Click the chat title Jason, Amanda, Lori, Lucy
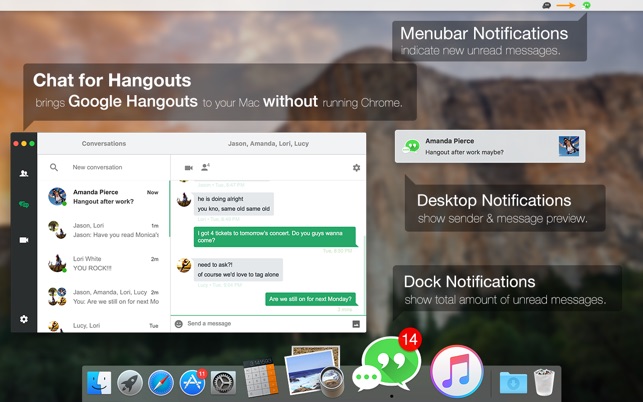643x402 pixels. [x=268, y=144]
